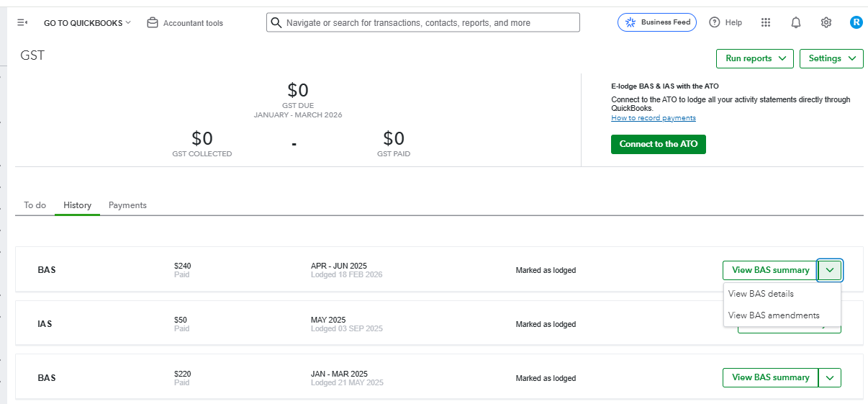Select View BAS details menu option
Screen dimensions: 868x404
pos(761,294)
